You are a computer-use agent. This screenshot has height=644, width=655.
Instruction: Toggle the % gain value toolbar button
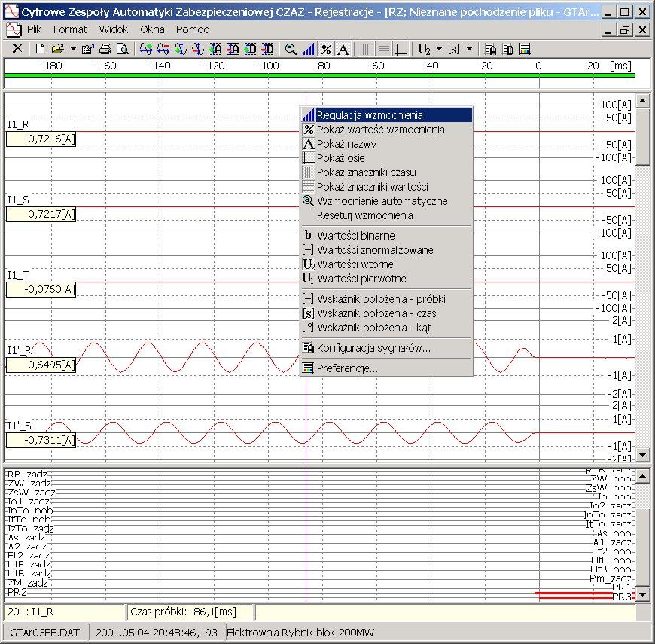(x=326, y=49)
